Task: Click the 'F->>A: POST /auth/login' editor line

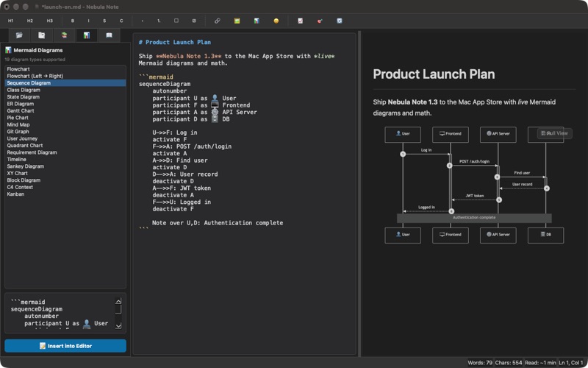Action: pos(192,146)
